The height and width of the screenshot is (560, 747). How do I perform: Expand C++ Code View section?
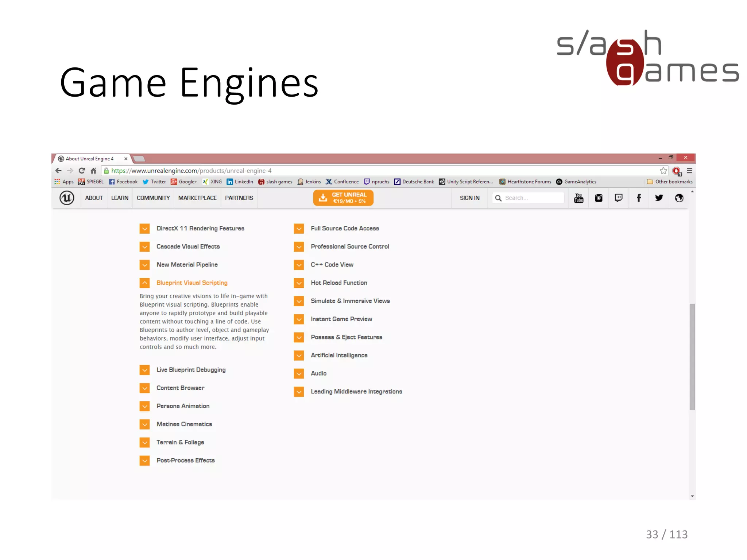coord(299,265)
